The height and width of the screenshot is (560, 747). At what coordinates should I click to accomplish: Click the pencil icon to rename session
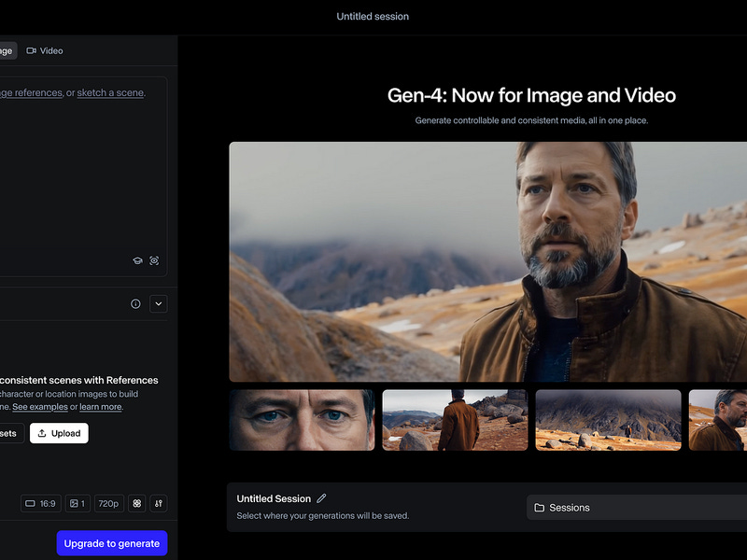pyautogui.click(x=321, y=498)
